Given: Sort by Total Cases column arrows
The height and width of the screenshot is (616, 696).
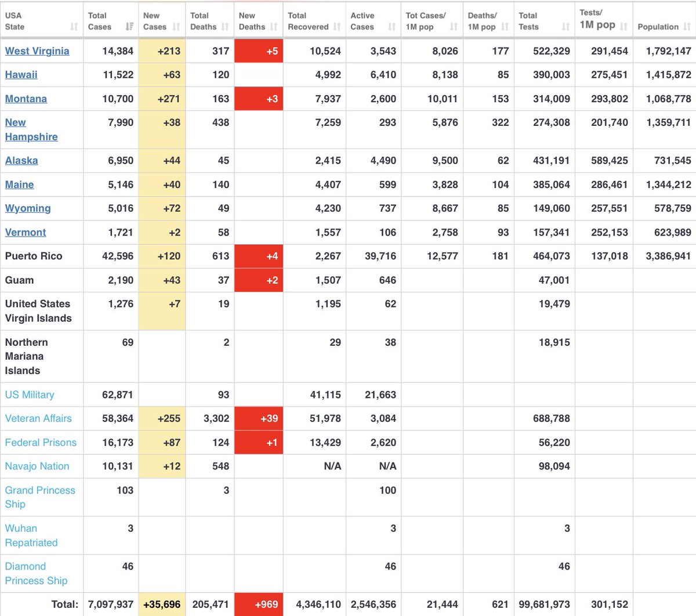Looking at the screenshot, I should point(129,27).
